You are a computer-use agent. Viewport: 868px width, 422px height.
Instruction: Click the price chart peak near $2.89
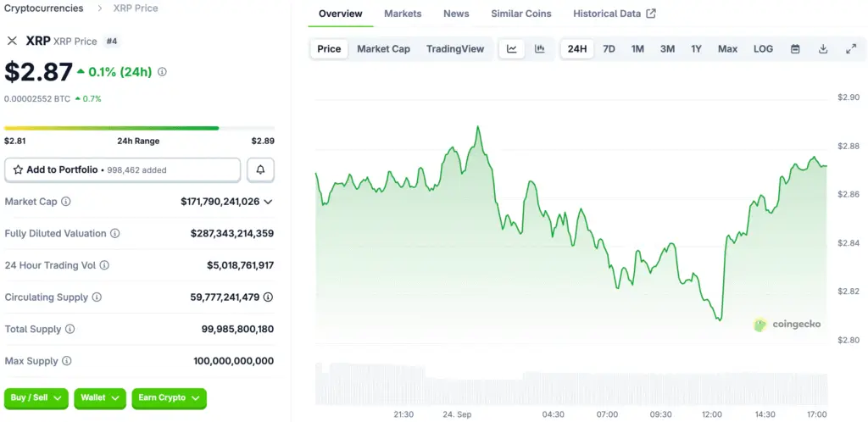click(x=478, y=127)
